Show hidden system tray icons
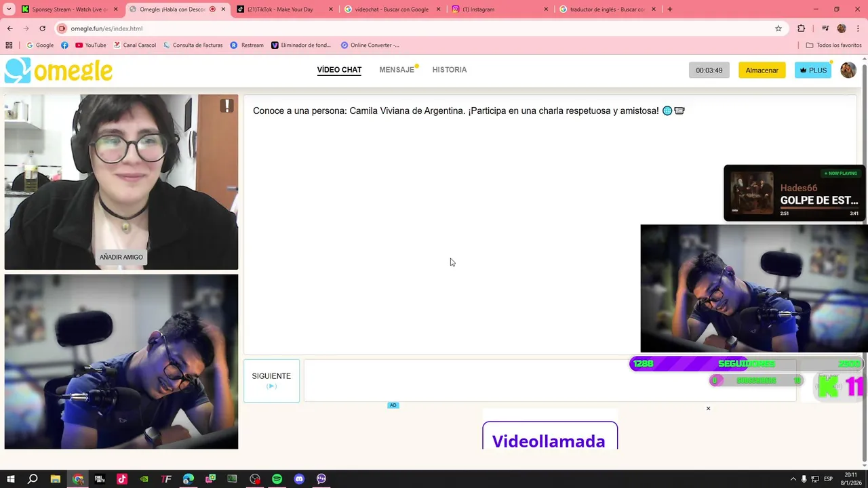This screenshot has height=488, width=868. (793, 479)
